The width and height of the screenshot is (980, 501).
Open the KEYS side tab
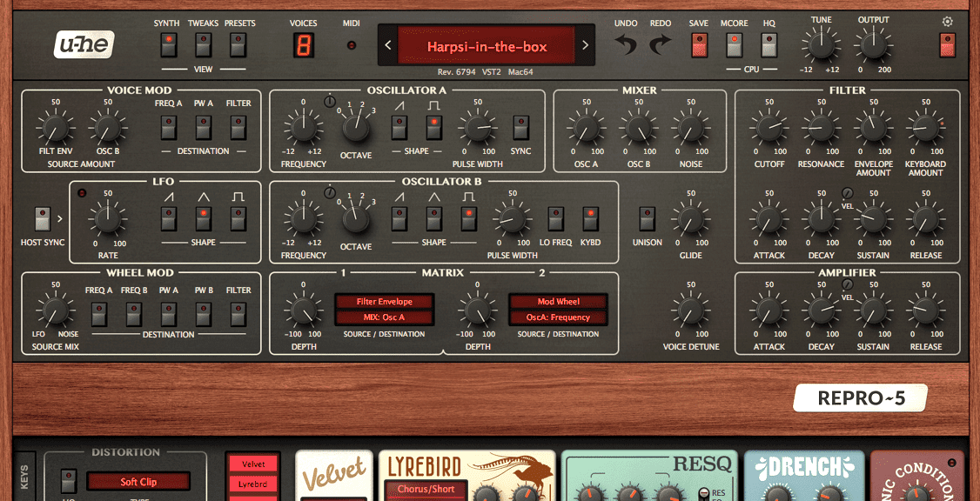24,477
